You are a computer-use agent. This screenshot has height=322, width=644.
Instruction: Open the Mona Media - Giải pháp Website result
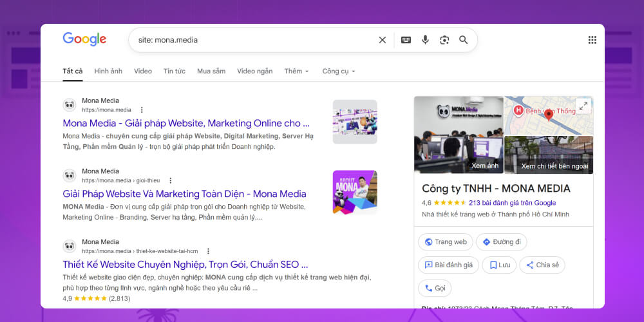pyautogui.click(x=186, y=123)
